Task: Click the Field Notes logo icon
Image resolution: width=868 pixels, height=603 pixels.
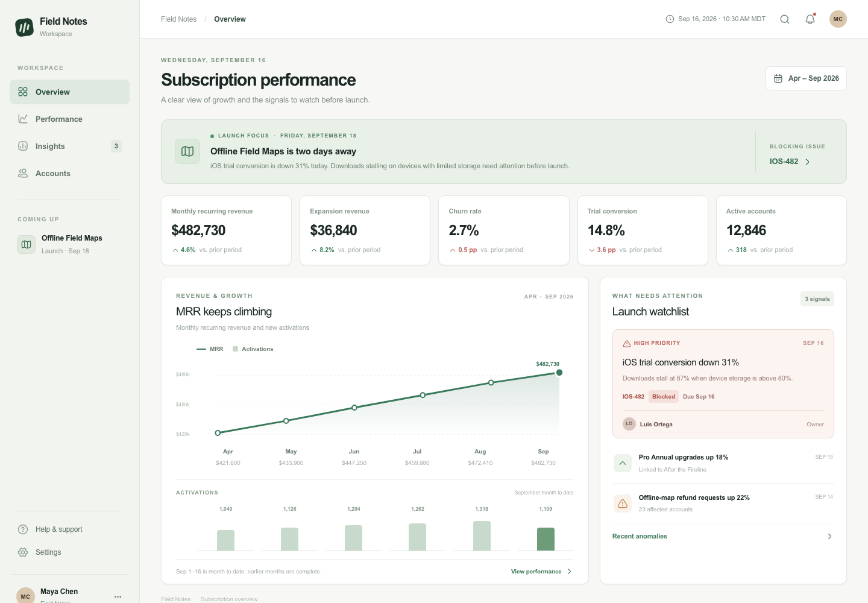Action: (x=25, y=27)
